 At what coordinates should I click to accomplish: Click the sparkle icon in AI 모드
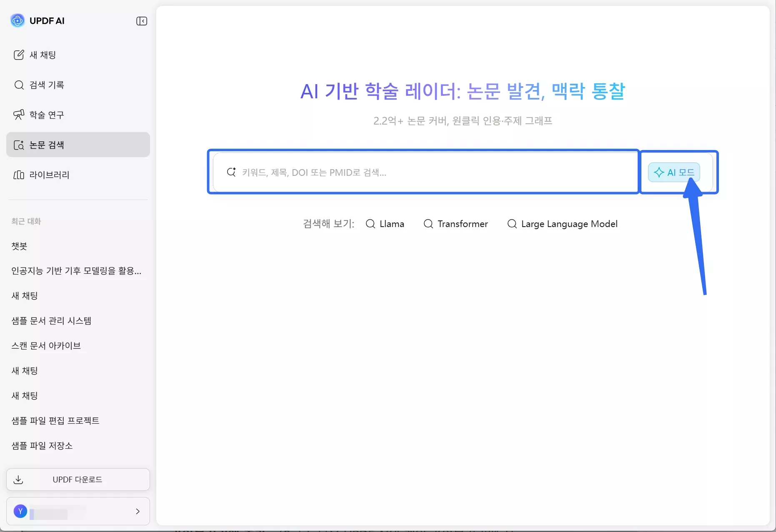point(660,172)
